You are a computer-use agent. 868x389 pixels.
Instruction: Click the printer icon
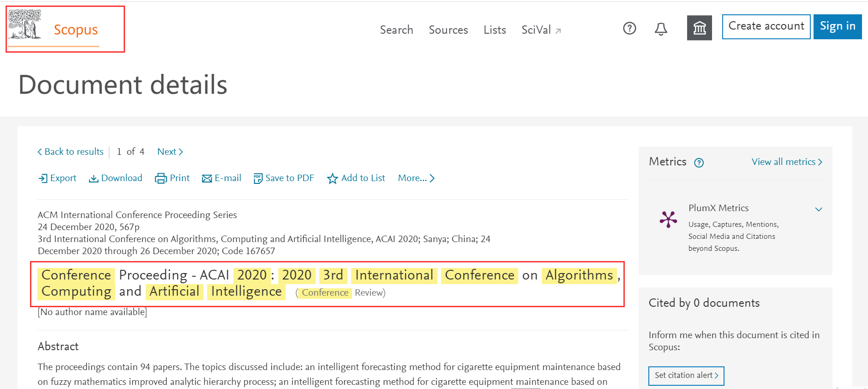coord(161,178)
